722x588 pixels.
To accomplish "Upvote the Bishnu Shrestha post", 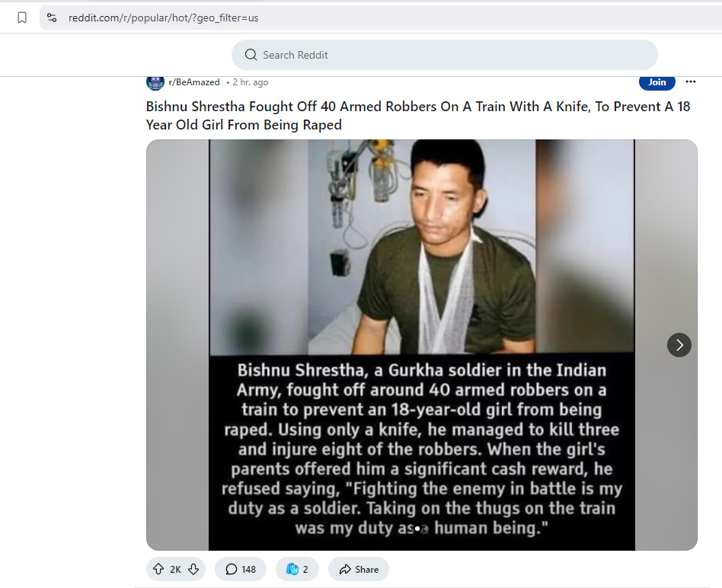I will coord(158,569).
